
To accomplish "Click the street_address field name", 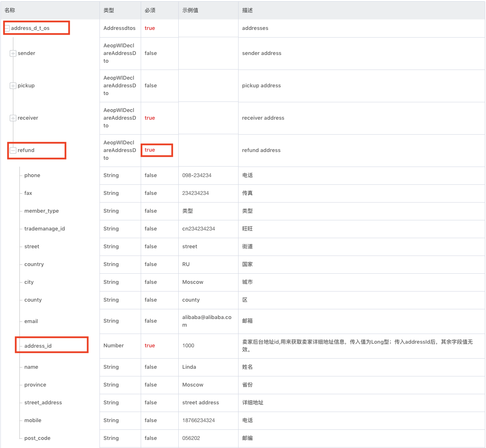I will coord(43,403).
